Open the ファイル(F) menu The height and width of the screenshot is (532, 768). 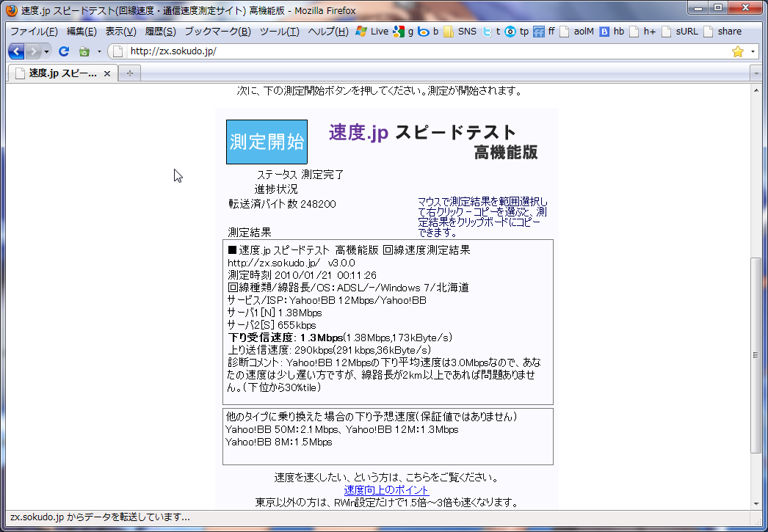pos(35,32)
